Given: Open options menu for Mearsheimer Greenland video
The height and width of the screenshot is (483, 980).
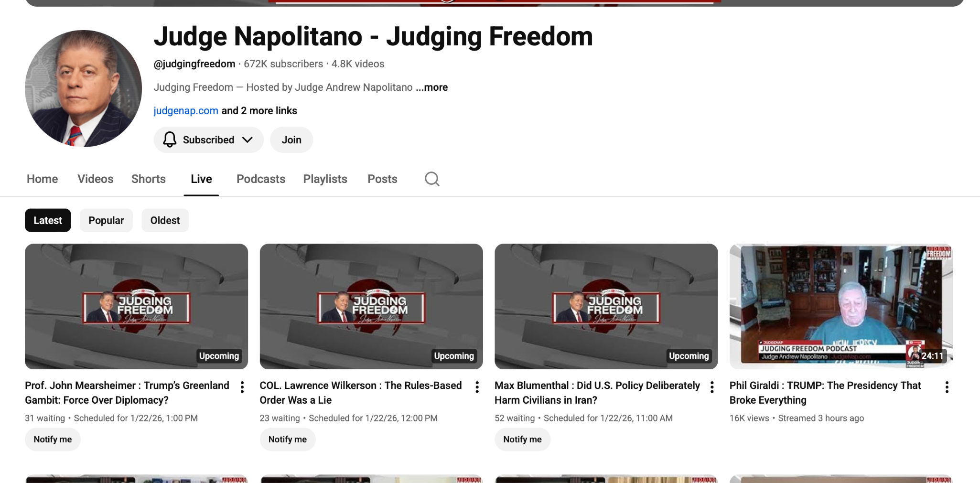Looking at the screenshot, I should pos(242,387).
